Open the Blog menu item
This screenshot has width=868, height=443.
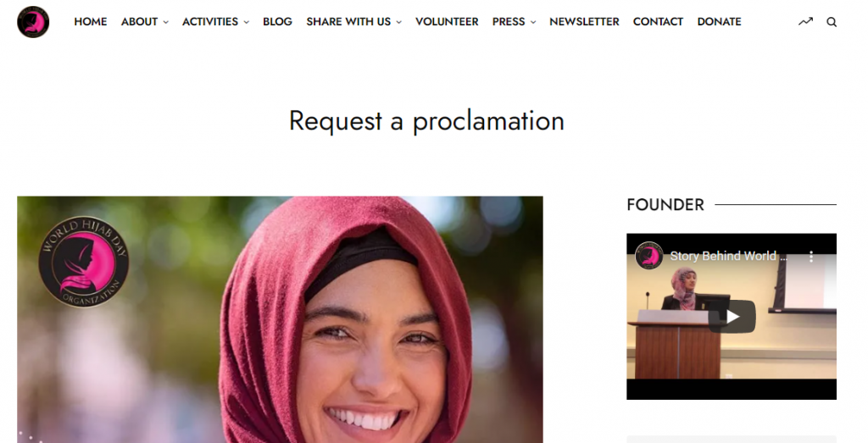click(277, 21)
